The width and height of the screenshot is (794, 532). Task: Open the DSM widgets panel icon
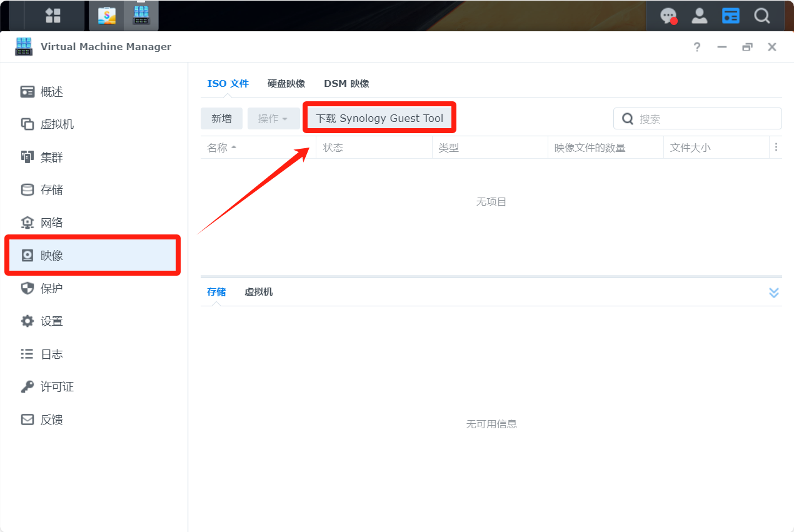point(730,16)
